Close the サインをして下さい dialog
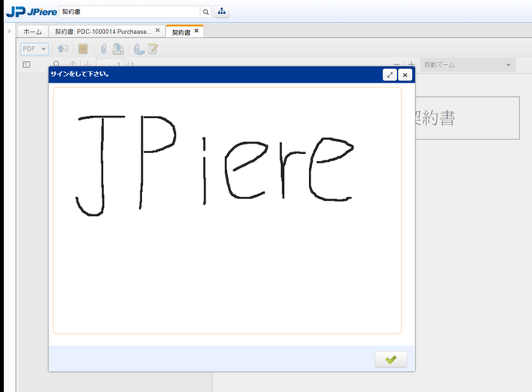 [405, 75]
